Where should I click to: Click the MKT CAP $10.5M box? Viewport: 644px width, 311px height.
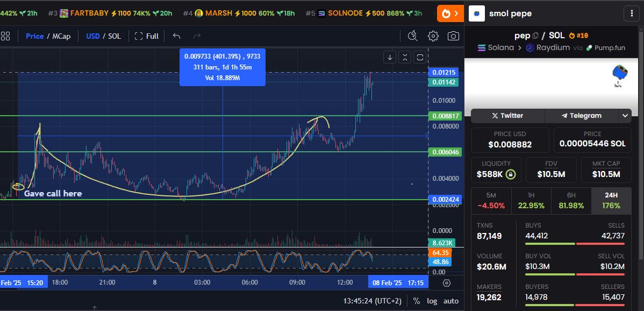[x=606, y=170]
